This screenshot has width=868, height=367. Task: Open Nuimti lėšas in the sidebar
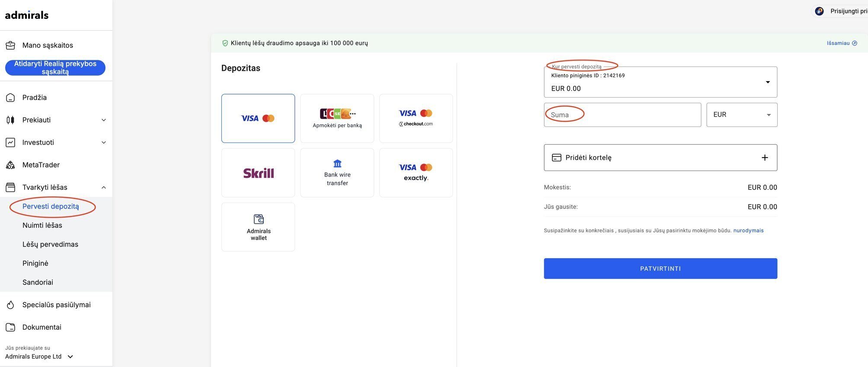(42, 225)
